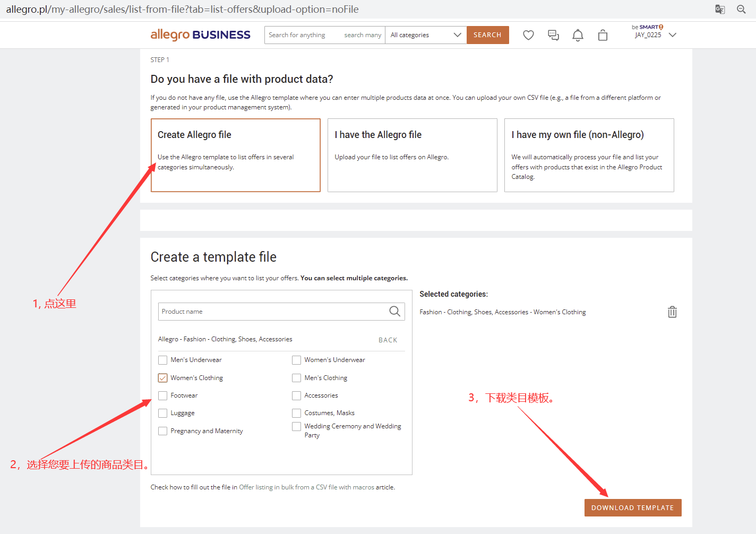Image resolution: width=756 pixels, height=534 pixels.
Task: Check Wedding Ceremony and Wedding Party checkbox
Action: coord(296,426)
